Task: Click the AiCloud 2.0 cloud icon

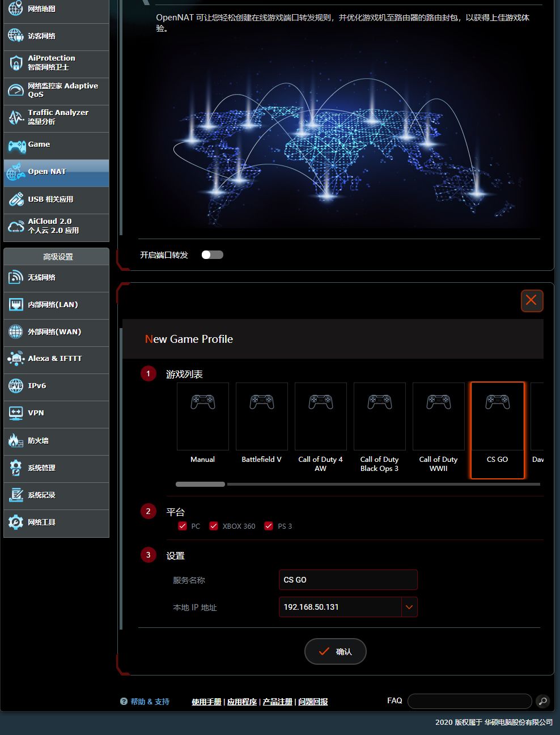Action: pos(16,227)
